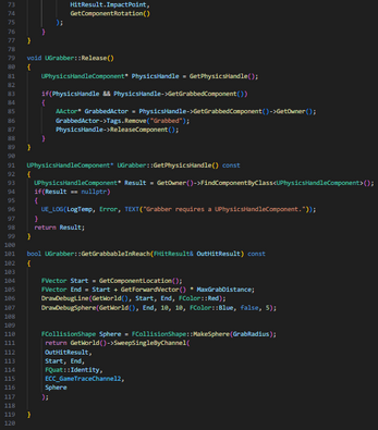Click the Sphere argument on line 116
The height and width of the screenshot is (430, 378).
(x=56, y=388)
